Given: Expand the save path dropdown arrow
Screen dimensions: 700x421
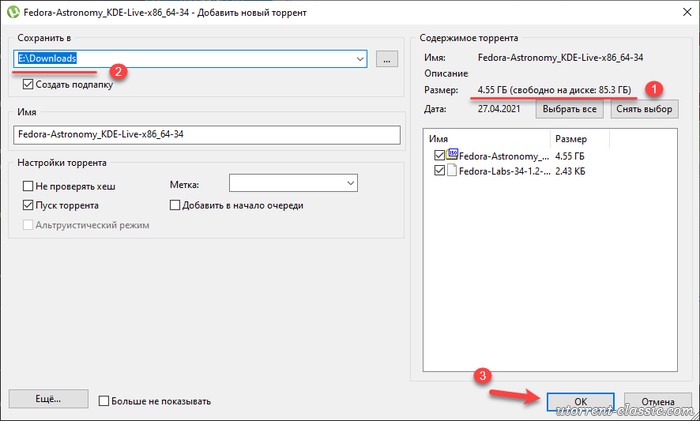Looking at the screenshot, I should (x=360, y=58).
